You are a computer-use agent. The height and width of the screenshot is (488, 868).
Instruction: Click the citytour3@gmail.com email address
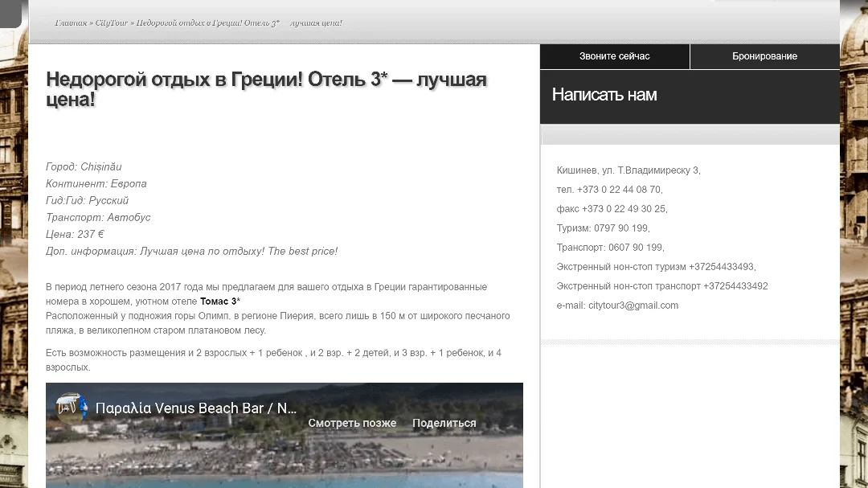633,306
